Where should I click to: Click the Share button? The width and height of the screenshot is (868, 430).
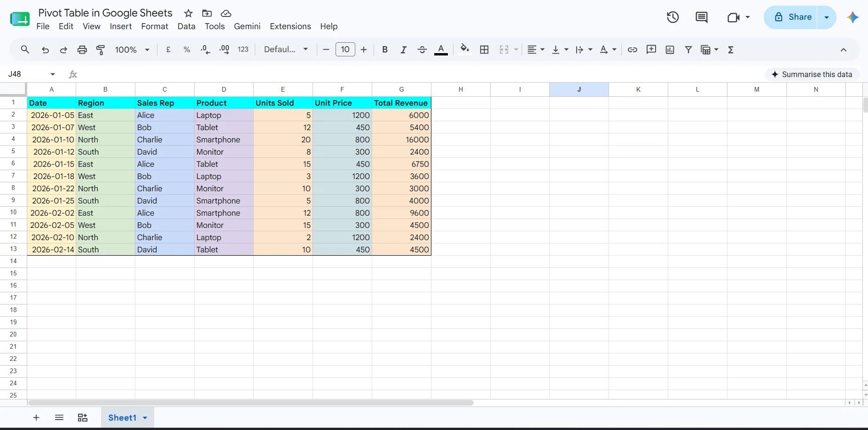(x=793, y=17)
